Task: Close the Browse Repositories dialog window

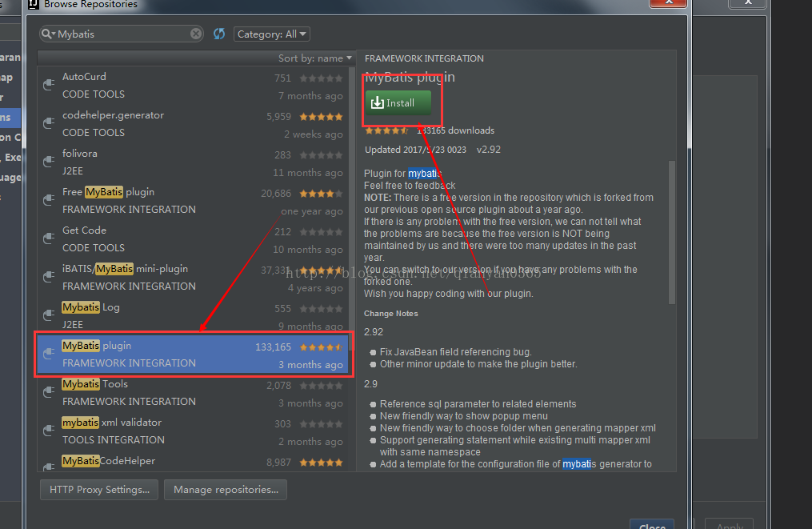Action: pos(668,3)
